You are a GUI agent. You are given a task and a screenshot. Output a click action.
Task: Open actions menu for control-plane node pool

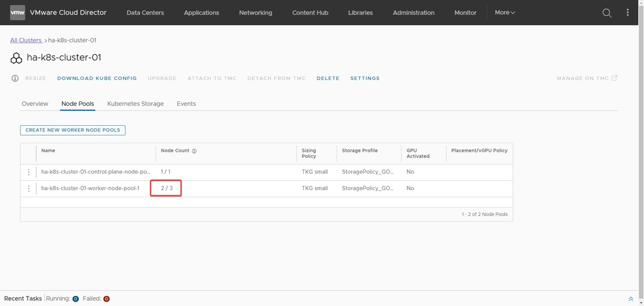28,172
